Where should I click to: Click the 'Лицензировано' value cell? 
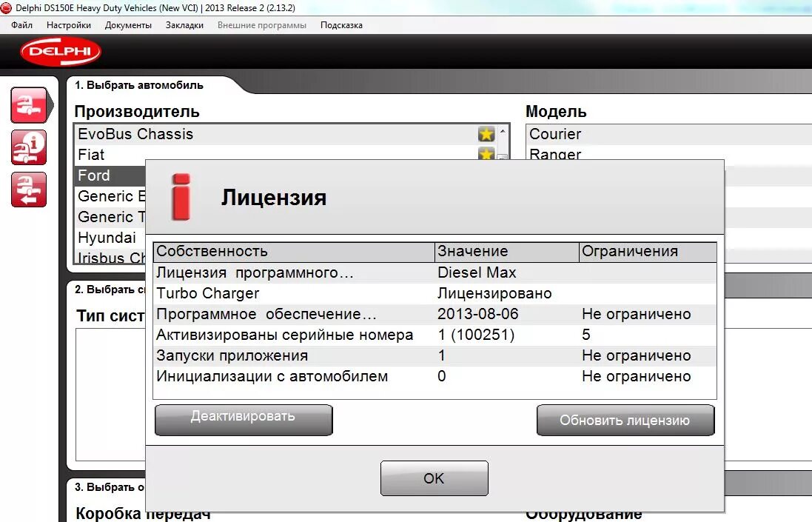point(494,294)
